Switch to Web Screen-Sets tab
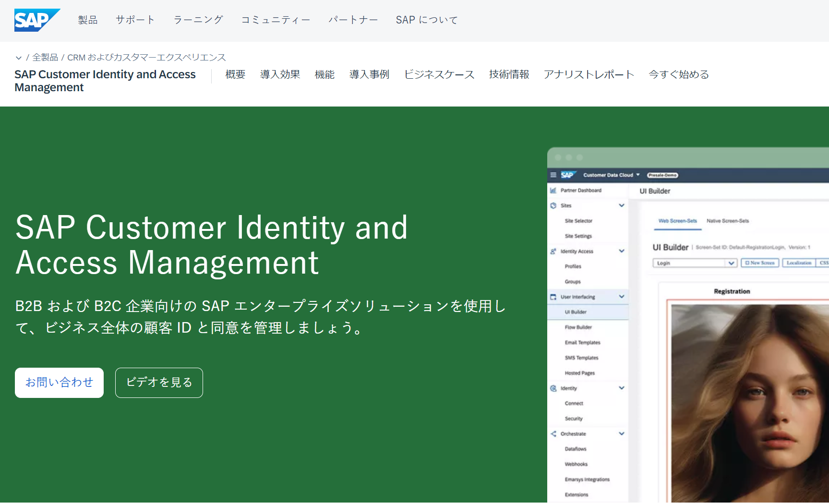The width and height of the screenshot is (829, 504). [677, 221]
